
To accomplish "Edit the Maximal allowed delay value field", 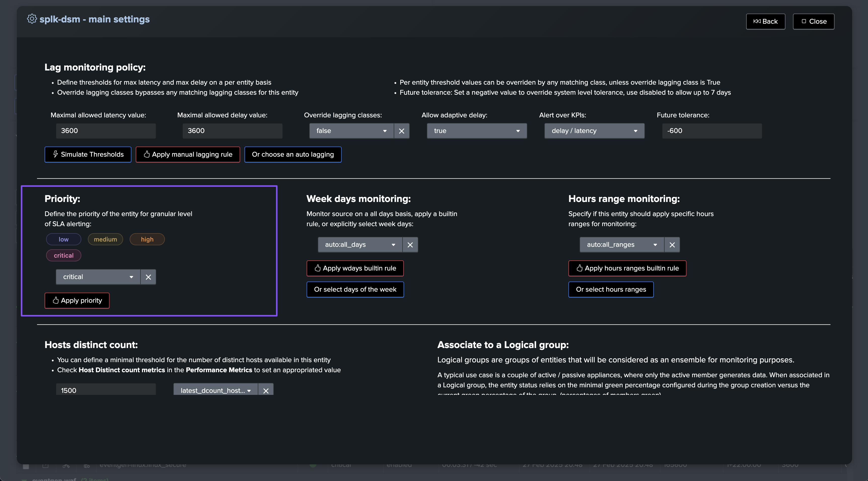I will click(233, 131).
